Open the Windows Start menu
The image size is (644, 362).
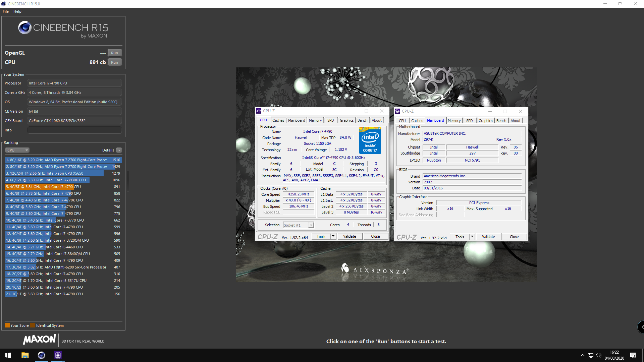point(8,355)
